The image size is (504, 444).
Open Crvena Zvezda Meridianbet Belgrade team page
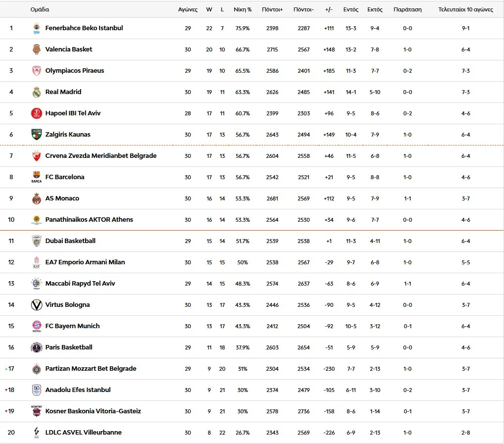click(101, 156)
